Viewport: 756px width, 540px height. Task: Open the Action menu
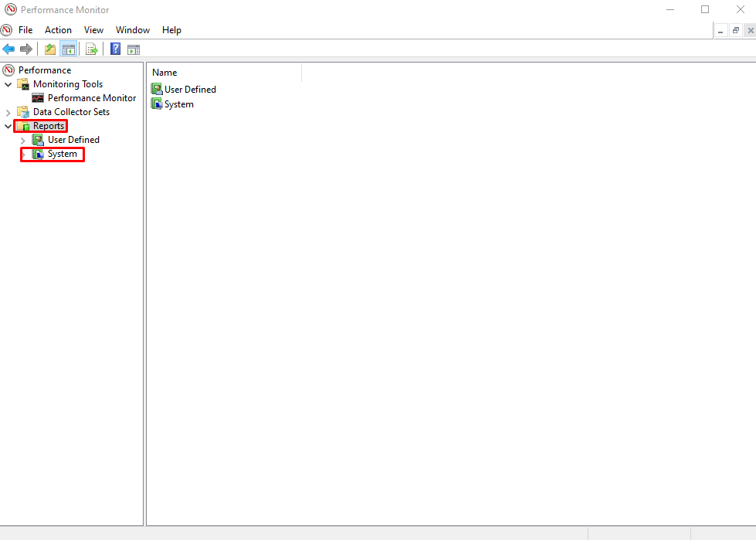click(58, 29)
